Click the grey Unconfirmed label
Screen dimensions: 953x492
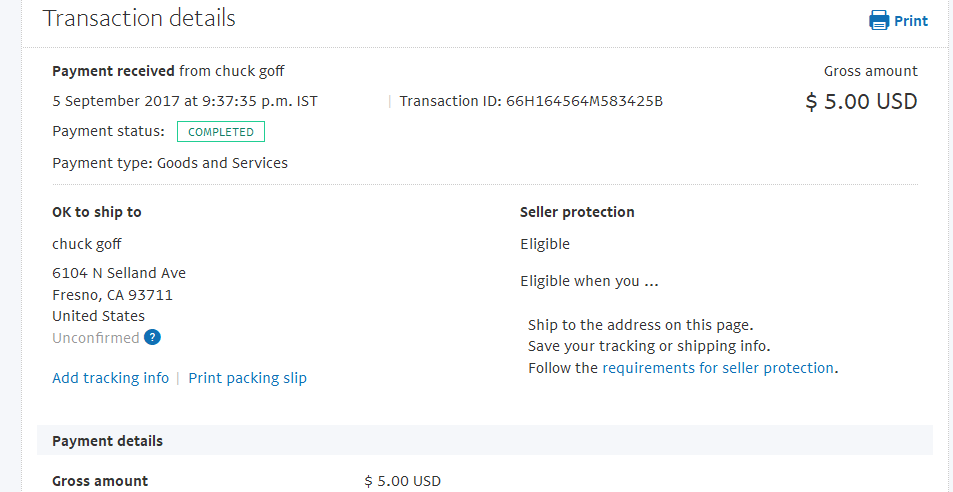pos(96,338)
